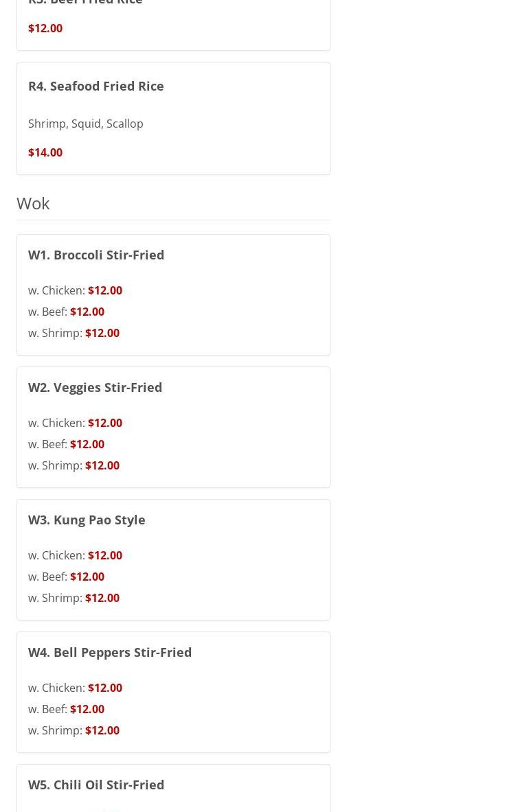
Task: Pick Kung Pao Style with Shrimp price
Action: pos(102,598)
